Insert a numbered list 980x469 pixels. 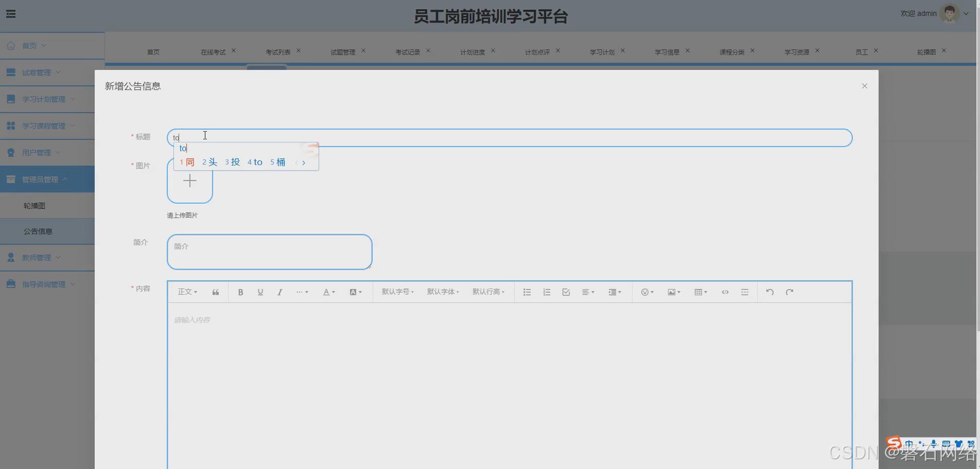click(547, 292)
